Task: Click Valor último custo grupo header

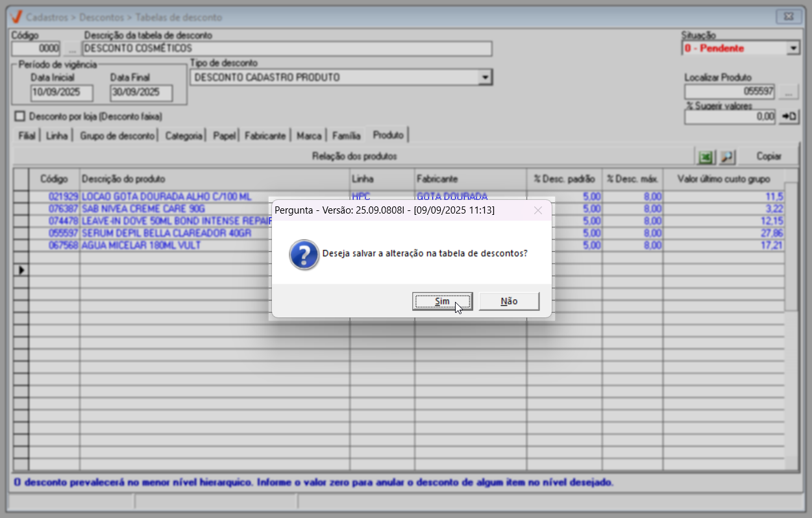Action: coord(724,179)
